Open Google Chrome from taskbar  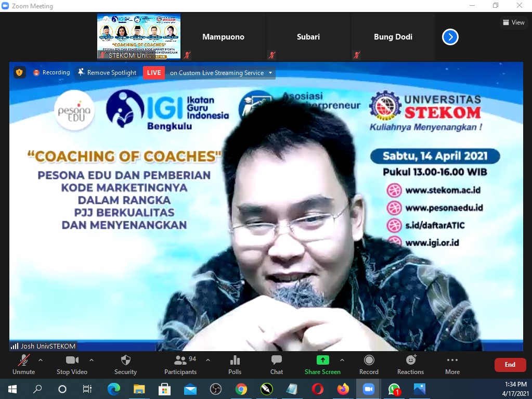coord(241,389)
